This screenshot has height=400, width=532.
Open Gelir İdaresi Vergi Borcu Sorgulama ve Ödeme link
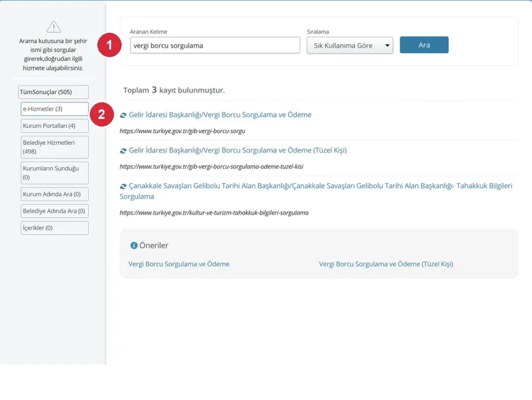(220, 115)
